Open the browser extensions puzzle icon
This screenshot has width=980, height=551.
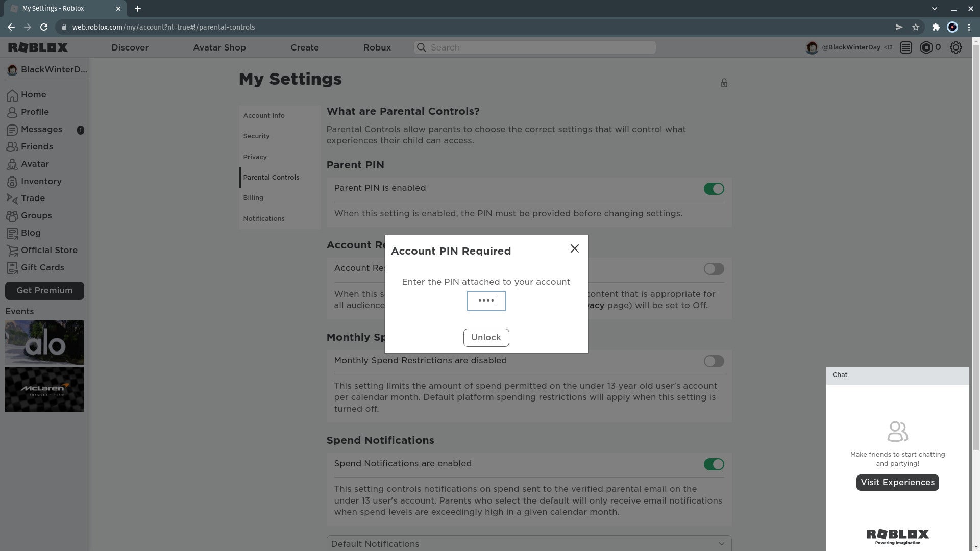[x=936, y=27]
